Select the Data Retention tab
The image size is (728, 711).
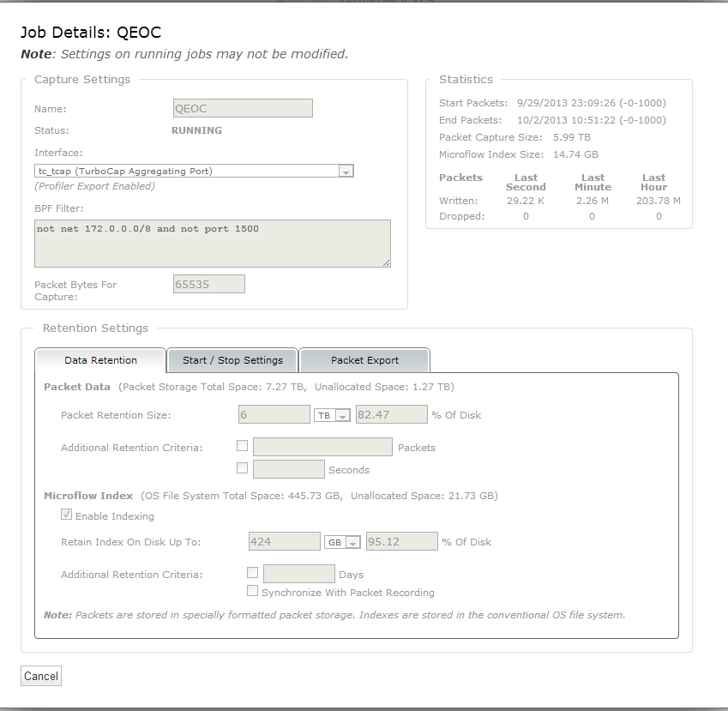coord(100,360)
